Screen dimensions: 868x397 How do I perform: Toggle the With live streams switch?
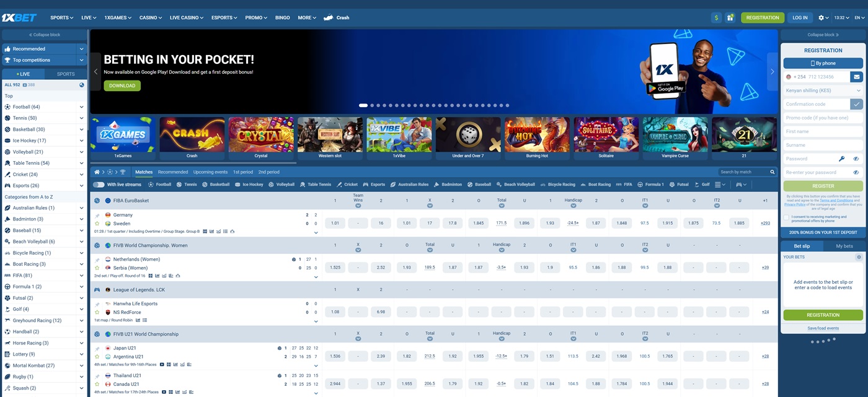pos(99,185)
